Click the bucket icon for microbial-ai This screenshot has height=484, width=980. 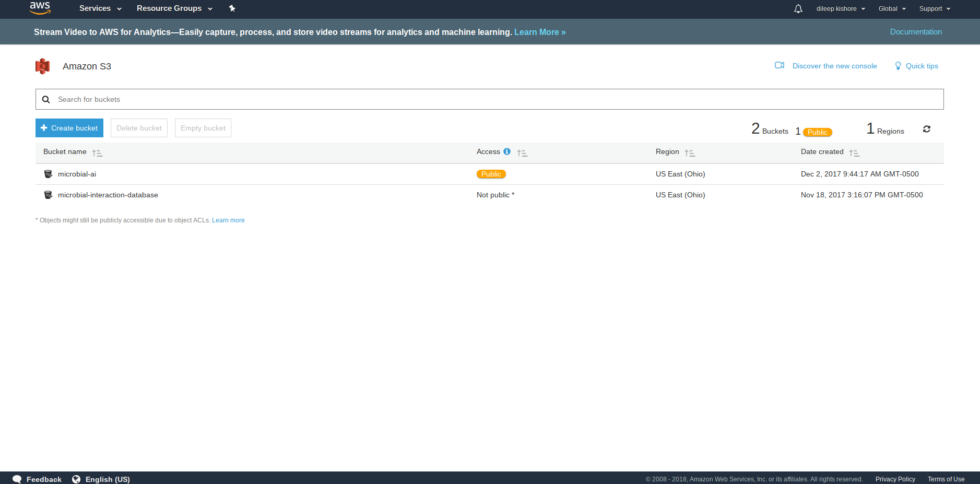(49, 174)
